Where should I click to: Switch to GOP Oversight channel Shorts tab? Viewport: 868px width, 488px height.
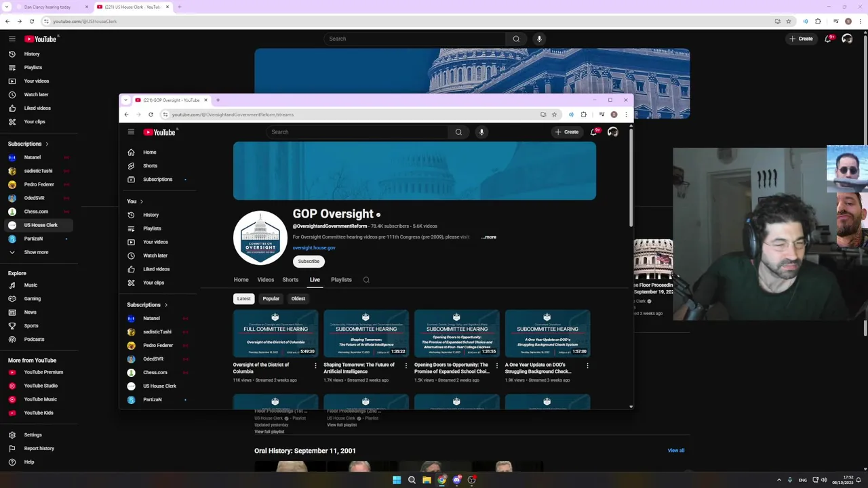point(290,280)
